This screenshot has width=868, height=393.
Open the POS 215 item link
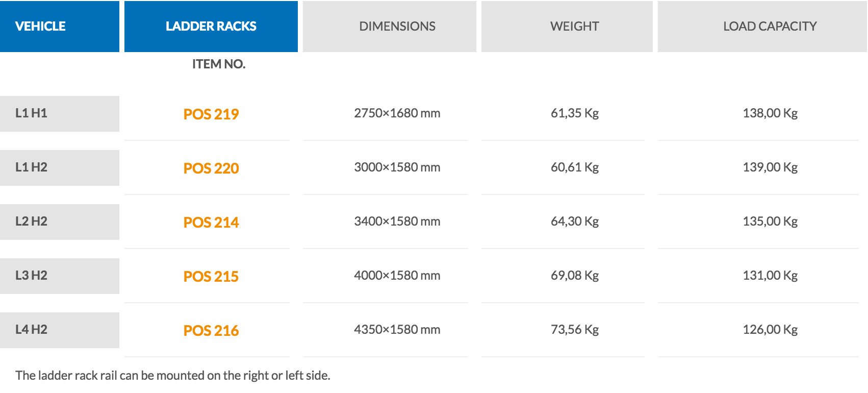211,276
